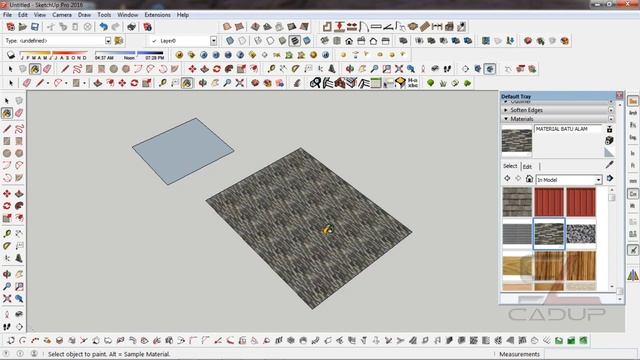The image size is (640, 360).
Task: Click the plain blue rectangle face in viewport
Action: click(x=183, y=151)
